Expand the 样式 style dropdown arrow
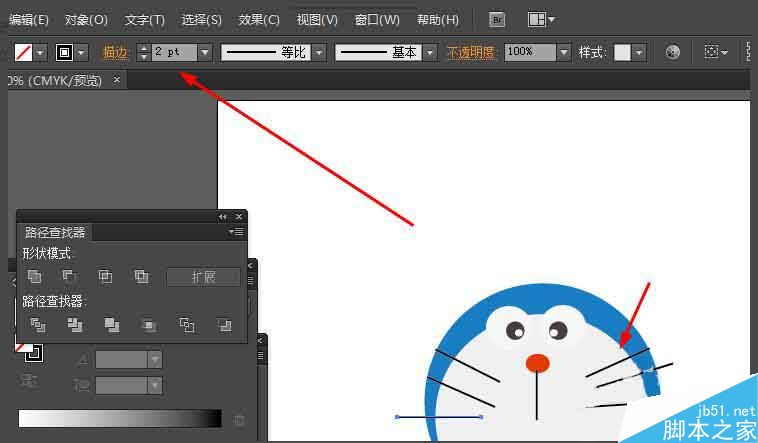The image size is (758, 443). [x=639, y=52]
